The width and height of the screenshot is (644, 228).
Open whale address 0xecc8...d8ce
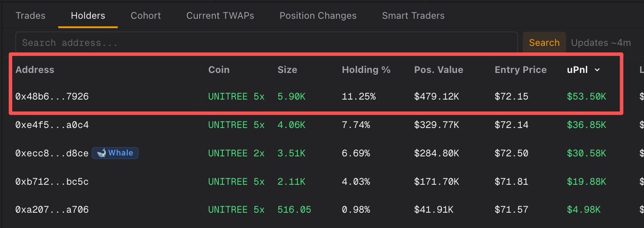tap(52, 153)
